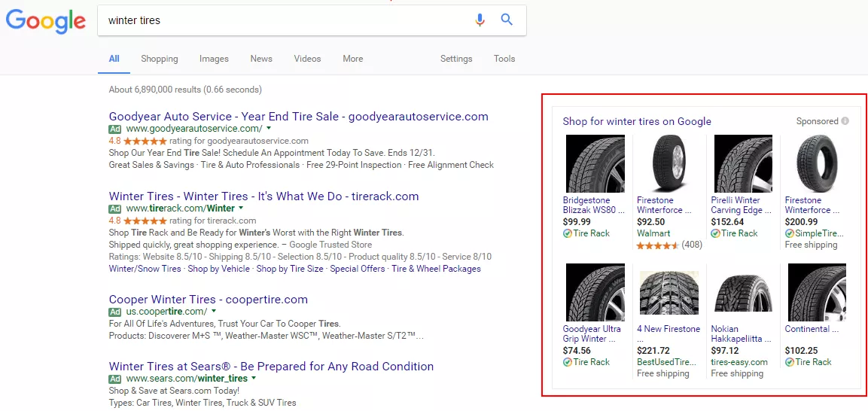868x411 pixels.
Task: Click 4 New Firestone tire image
Action: pos(669,293)
